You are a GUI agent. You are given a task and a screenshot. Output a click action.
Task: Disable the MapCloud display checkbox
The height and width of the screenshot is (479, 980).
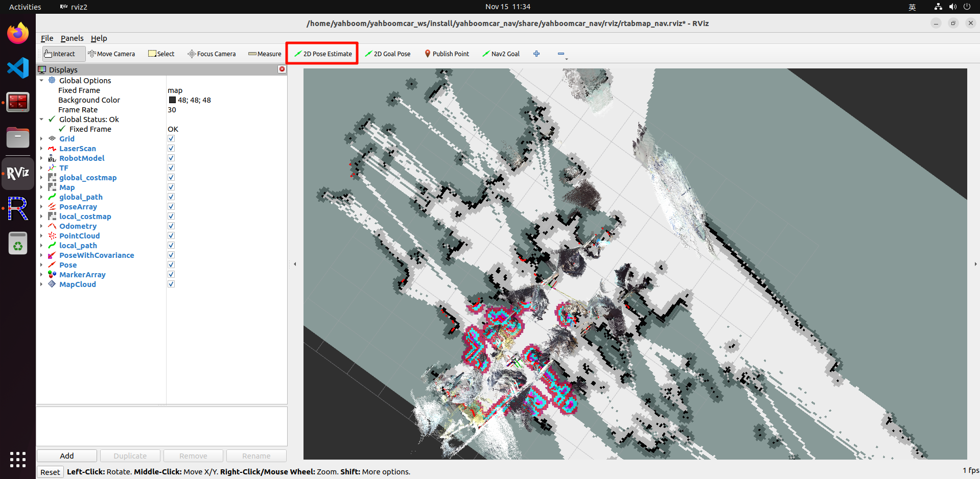pyautogui.click(x=171, y=284)
